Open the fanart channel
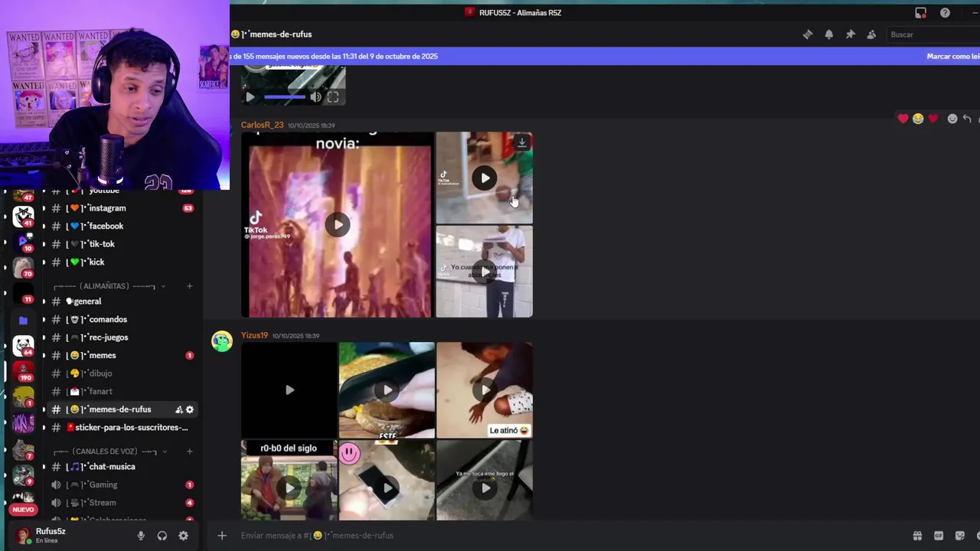980x551 pixels. tap(122, 391)
